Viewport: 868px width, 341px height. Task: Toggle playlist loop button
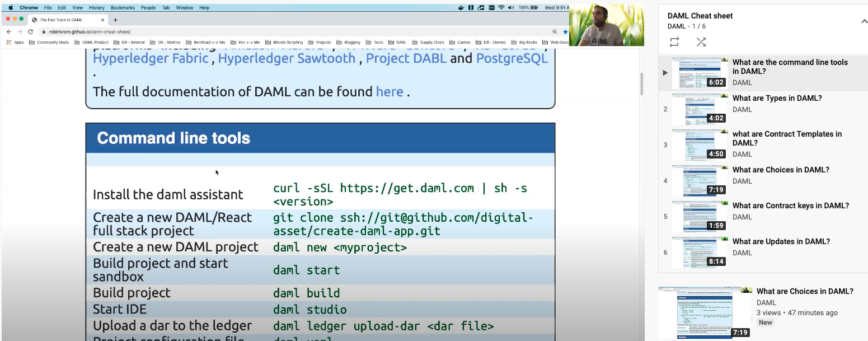click(674, 42)
